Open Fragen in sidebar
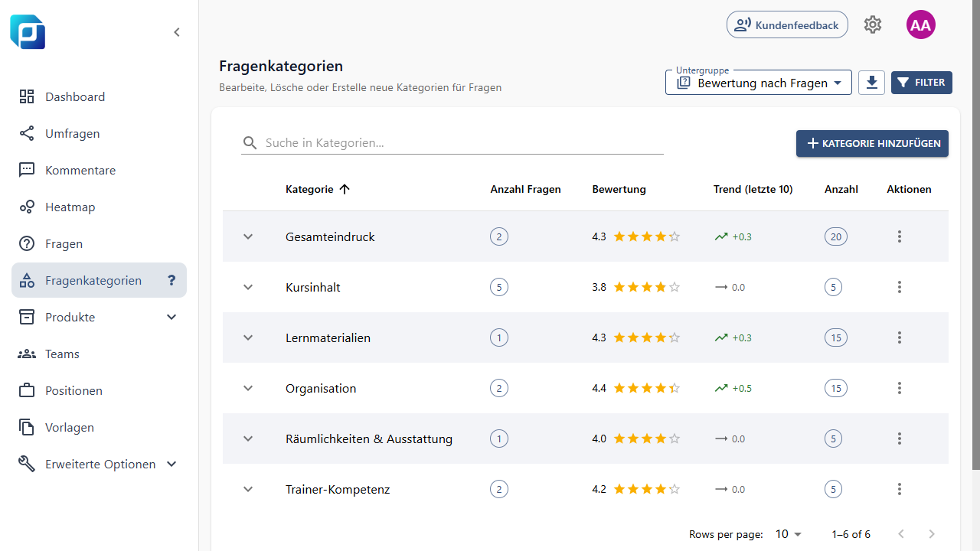Image resolution: width=980 pixels, height=551 pixels. (99, 243)
